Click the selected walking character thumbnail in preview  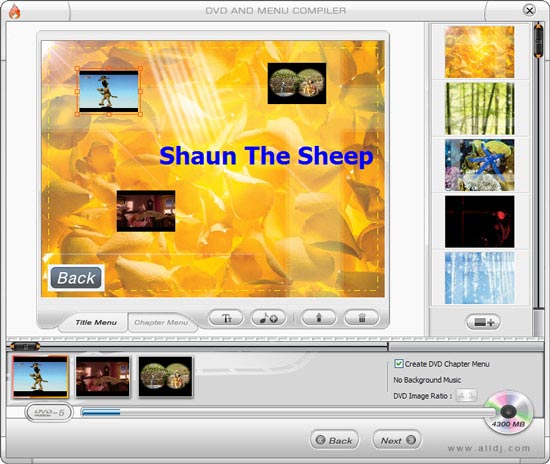109,91
